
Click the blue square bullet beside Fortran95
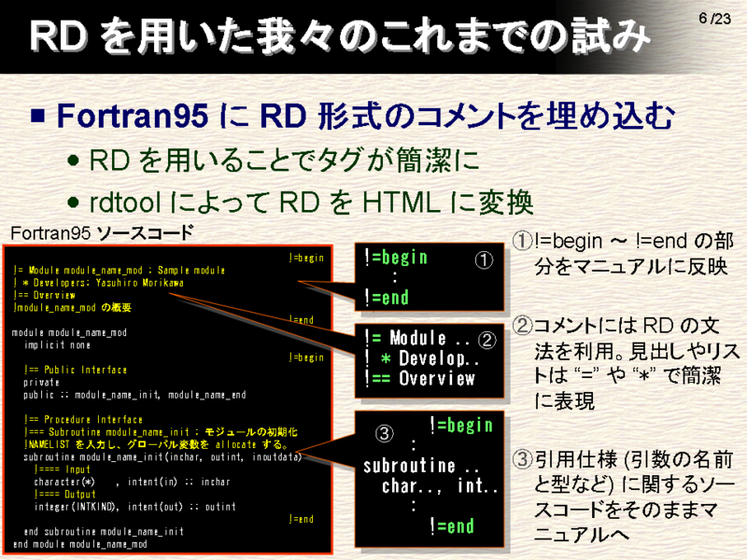38,116
